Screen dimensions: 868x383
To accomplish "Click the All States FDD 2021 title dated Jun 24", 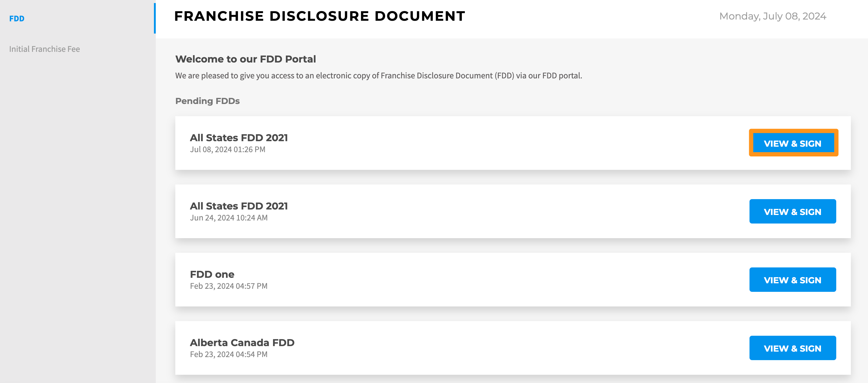I will click(239, 206).
